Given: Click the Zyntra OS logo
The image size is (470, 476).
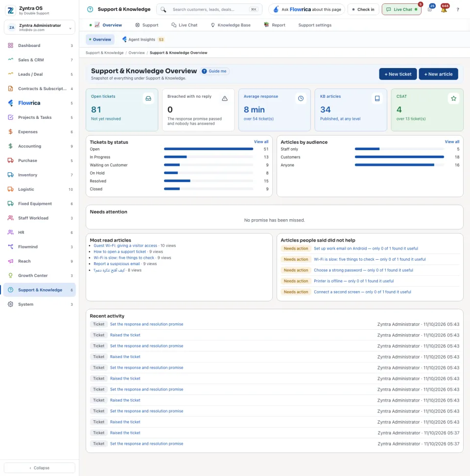Looking at the screenshot, I should click(11, 10).
